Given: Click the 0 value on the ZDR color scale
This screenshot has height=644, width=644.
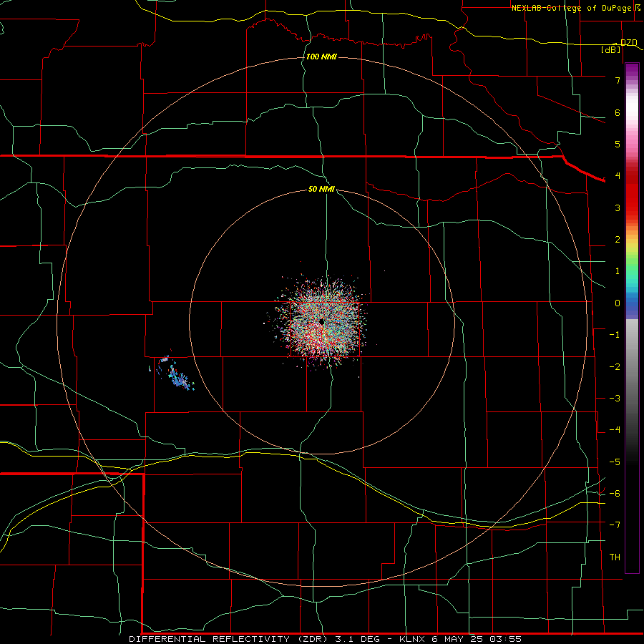Looking at the screenshot, I should [x=618, y=303].
